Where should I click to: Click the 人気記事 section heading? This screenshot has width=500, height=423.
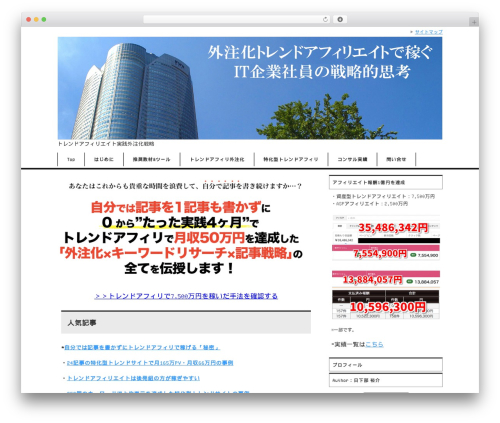point(186,323)
